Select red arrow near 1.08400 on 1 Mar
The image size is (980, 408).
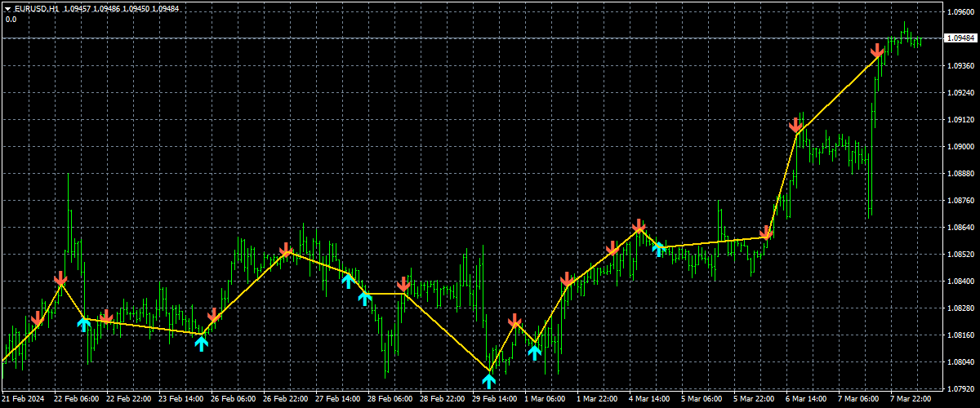(x=568, y=279)
